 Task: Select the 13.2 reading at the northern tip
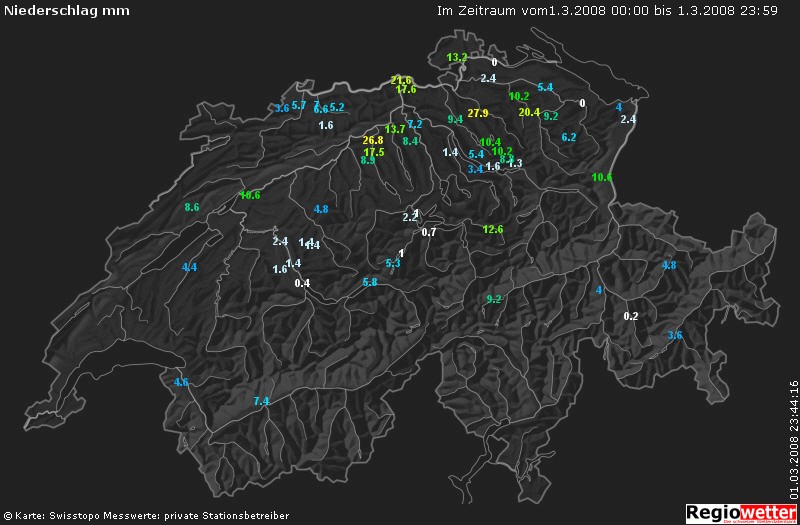457,57
